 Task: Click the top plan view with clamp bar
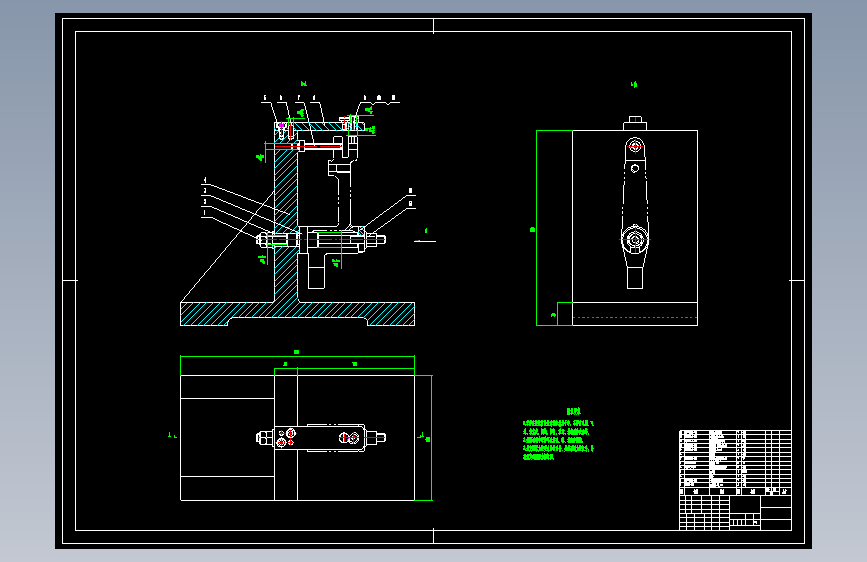(x=297, y=437)
